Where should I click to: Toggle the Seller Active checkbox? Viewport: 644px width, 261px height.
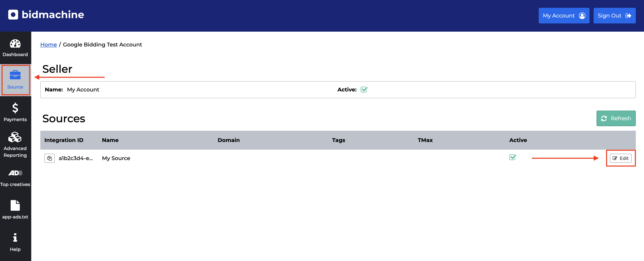point(364,90)
